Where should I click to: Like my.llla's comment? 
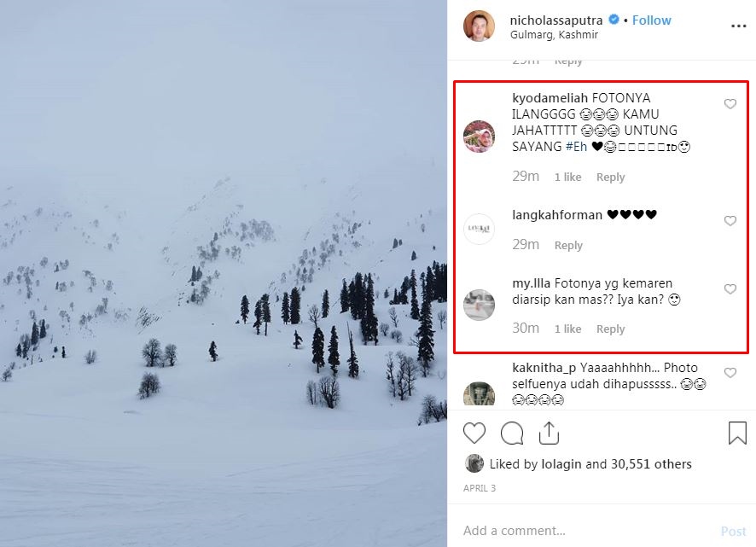[730, 289]
